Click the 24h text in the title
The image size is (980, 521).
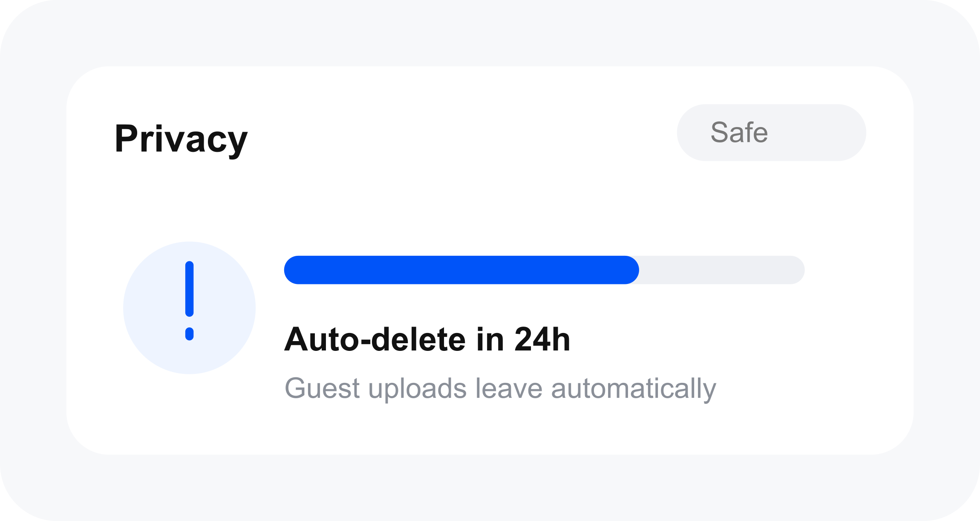tap(542, 339)
